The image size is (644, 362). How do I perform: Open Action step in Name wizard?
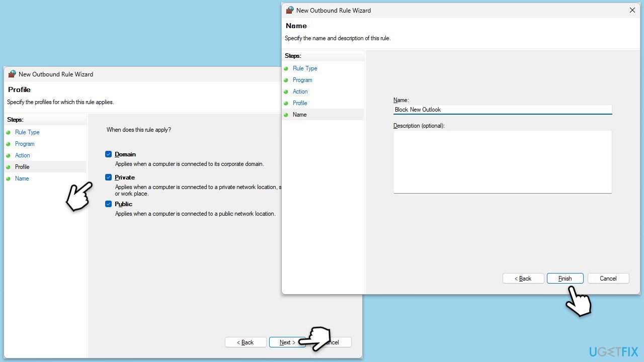(300, 92)
